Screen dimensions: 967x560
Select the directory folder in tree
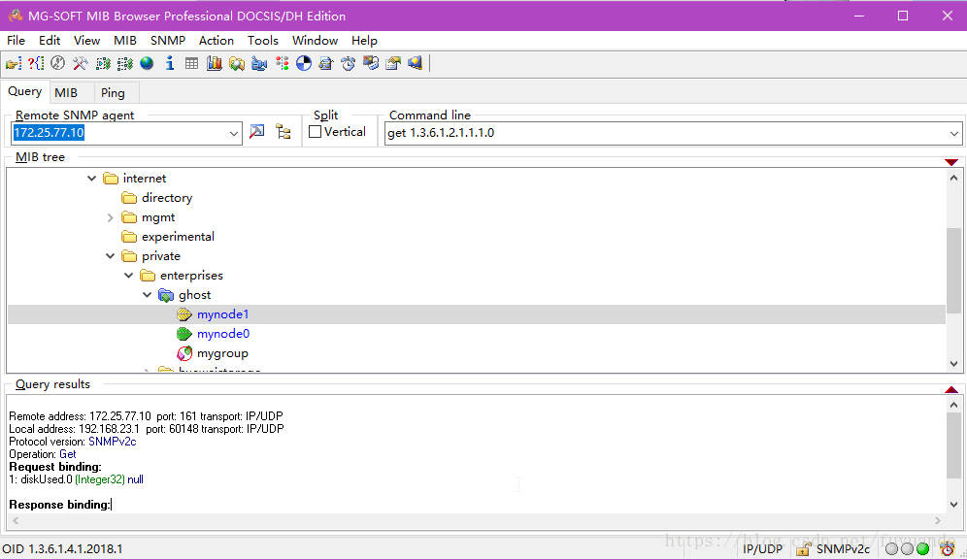167,198
